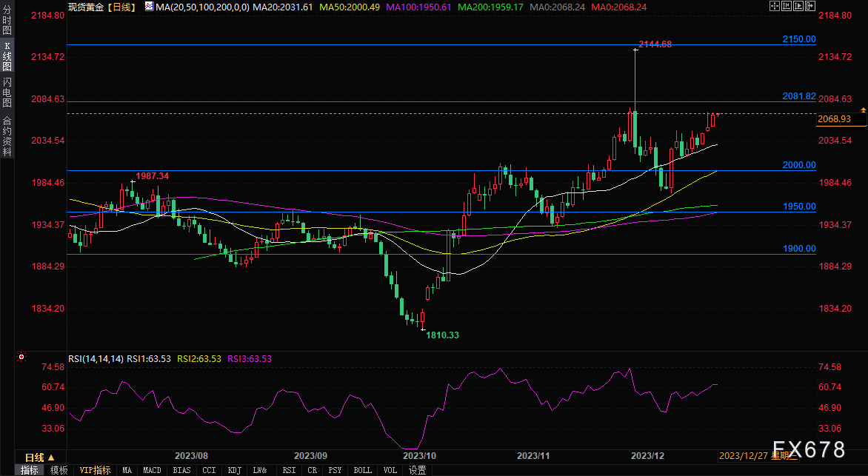The image size is (868, 476).
Task: Click the 2023/11 date on time axis
Action: 532,456
